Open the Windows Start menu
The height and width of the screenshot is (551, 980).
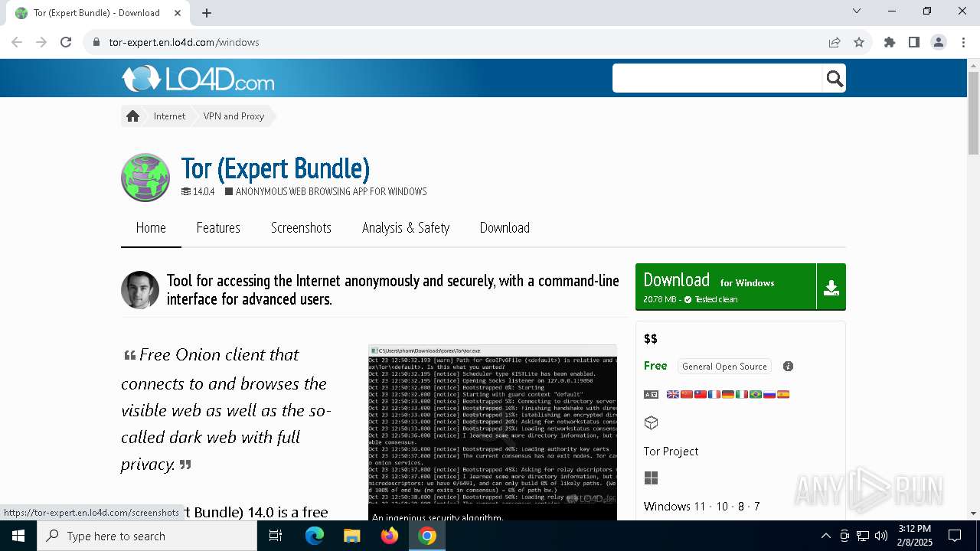point(18,536)
